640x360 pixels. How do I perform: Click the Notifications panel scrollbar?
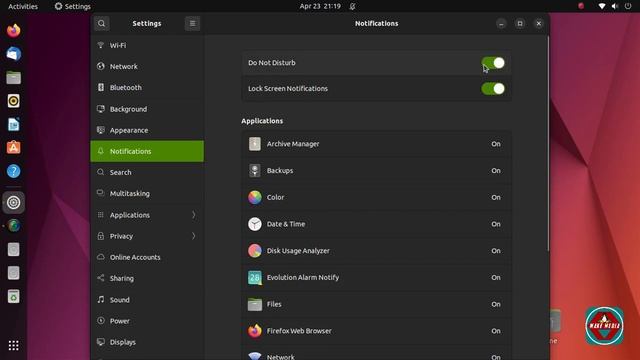pos(548,144)
